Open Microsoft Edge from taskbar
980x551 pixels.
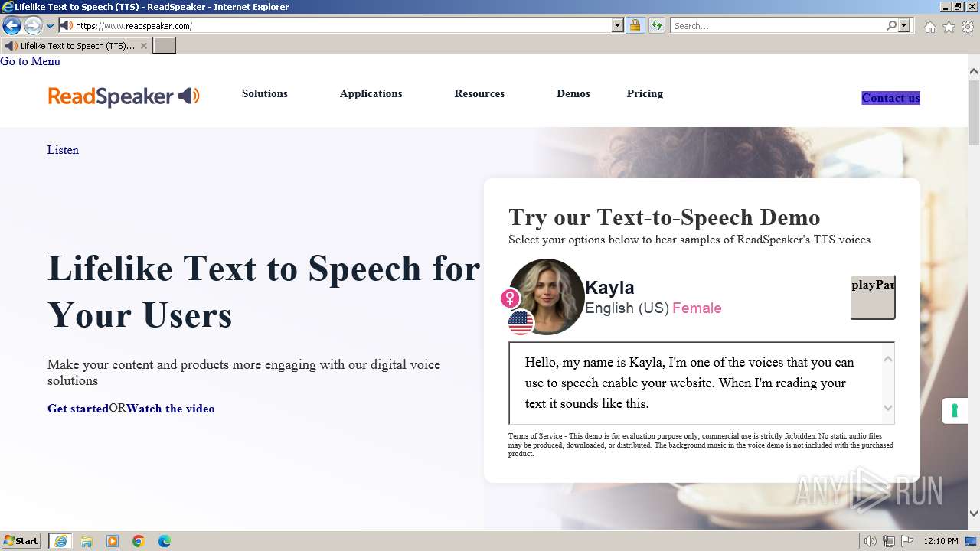[x=165, y=541]
